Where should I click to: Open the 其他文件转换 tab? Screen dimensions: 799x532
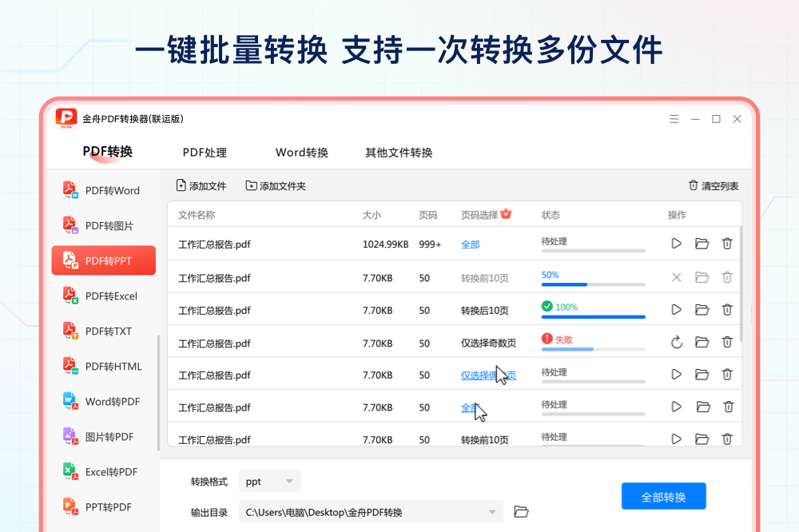point(399,153)
